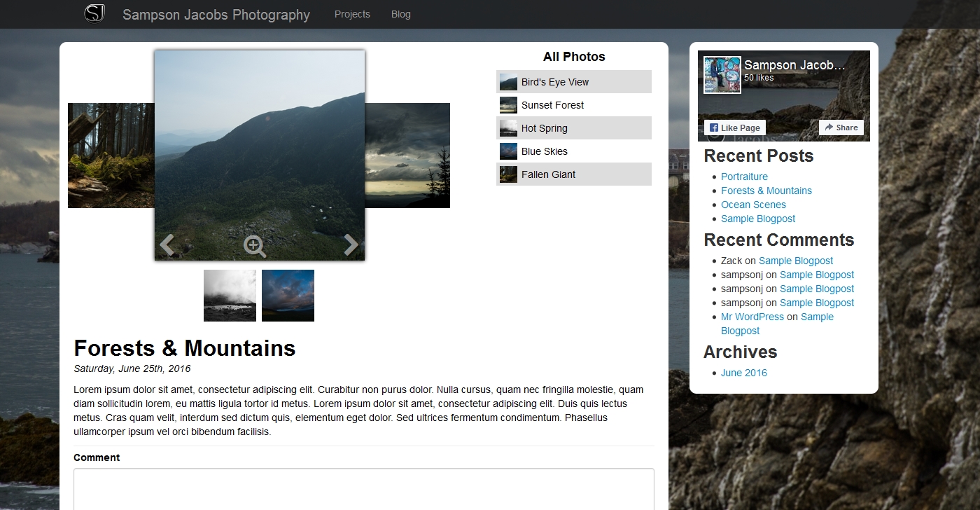Image resolution: width=980 pixels, height=510 pixels.
Task: Select Sunset Forest in All Photos
Action: tap(574, 104)
